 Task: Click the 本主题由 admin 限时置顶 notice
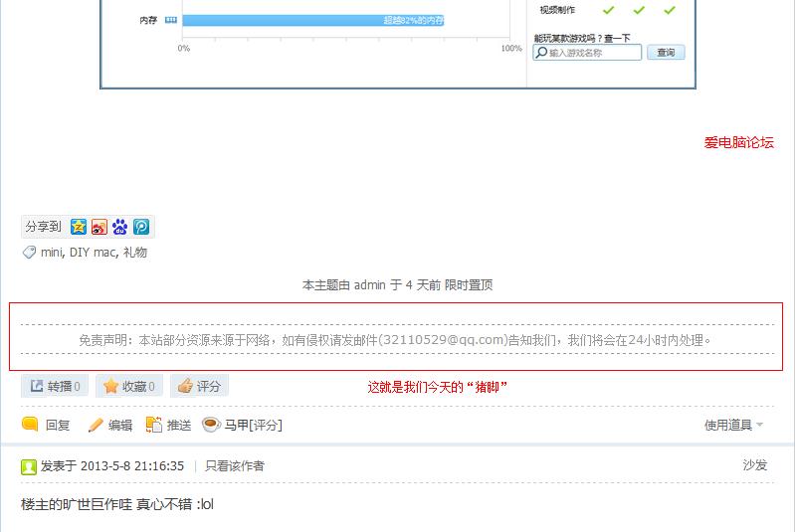pos(398,285)
